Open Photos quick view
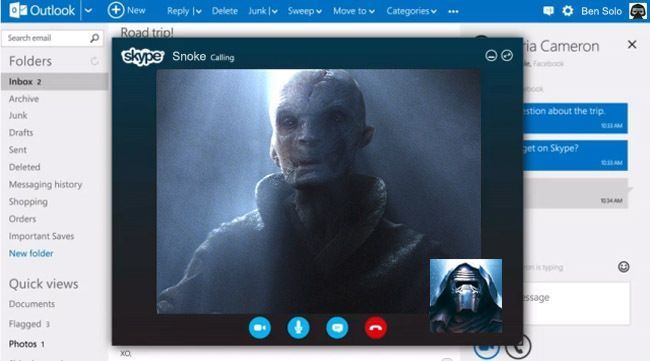Image resolution: width=650 pixels, height=361 pixels. pyautogui.click(x=27, y=344)
